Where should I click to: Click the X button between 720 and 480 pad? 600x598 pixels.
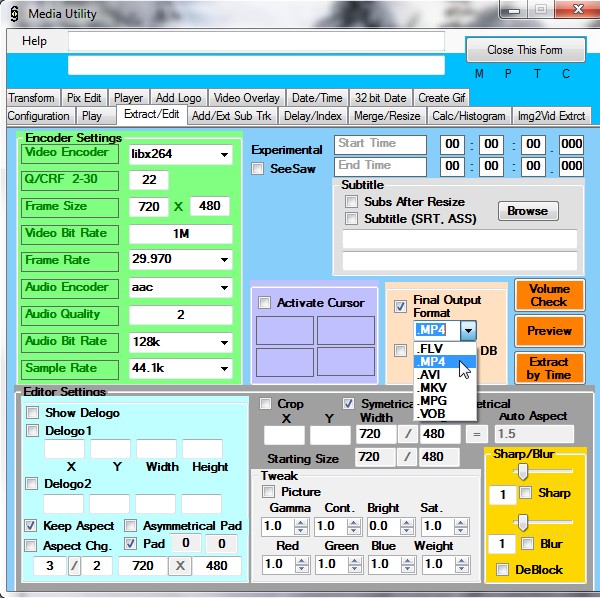pos(180,566)
